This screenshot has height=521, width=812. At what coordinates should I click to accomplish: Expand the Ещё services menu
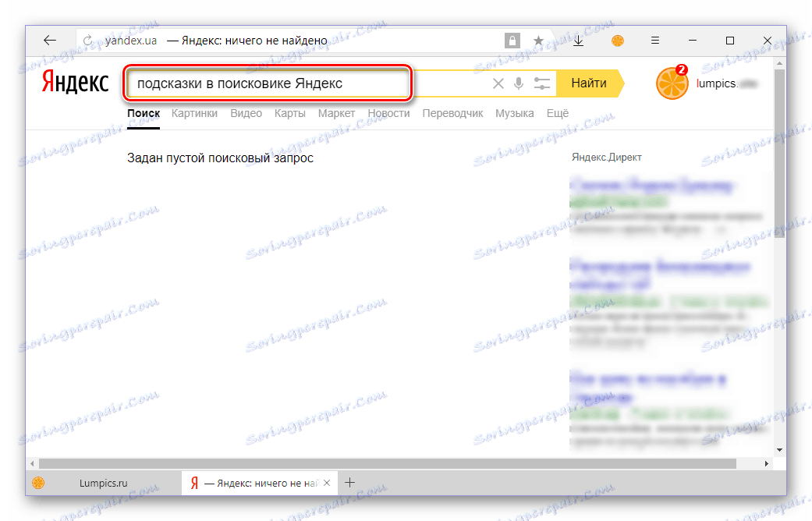[558, 113]
